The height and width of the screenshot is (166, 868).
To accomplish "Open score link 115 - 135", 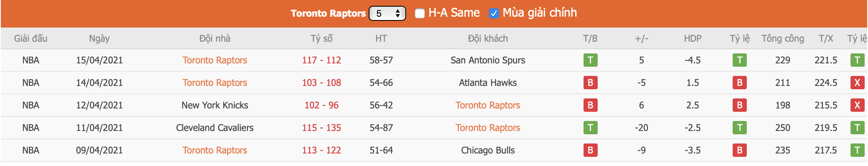I will [x=322, y=128].
